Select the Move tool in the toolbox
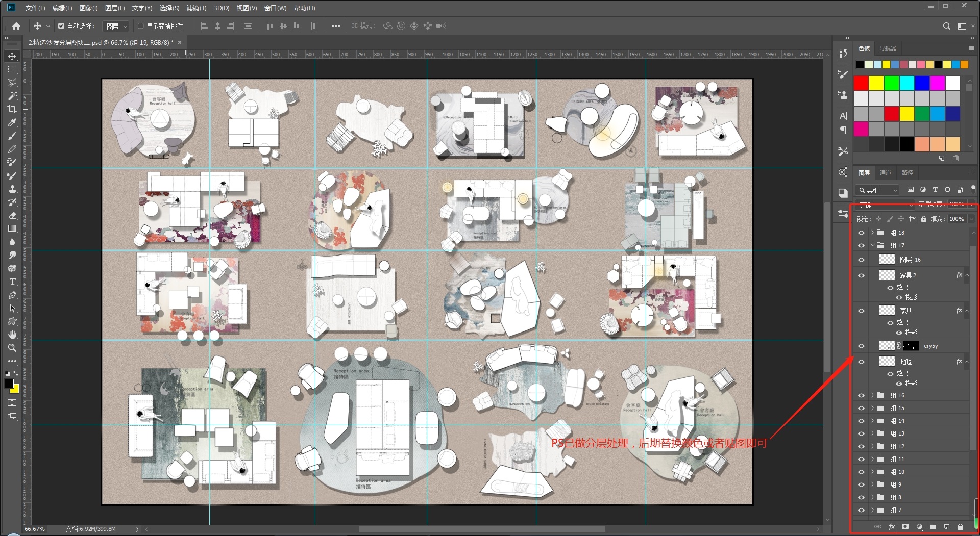This screenshot has width=980, height=536. pos(12,56)
